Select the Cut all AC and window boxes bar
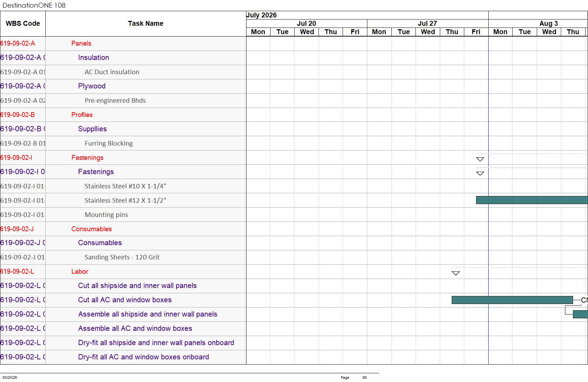This screenshot has width=588, height=382. pyautogui.click(x=512, y=300)
